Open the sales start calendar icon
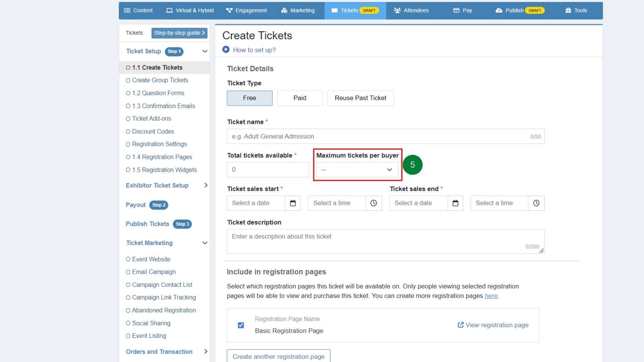Screen dimensions: 644x362 pos(293,203)
